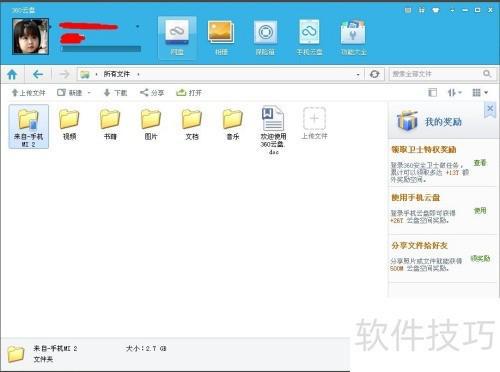Switch to the 手机云盘 phone cloud tab
This screenshot has width=500, height=372.
coord(309,38)
